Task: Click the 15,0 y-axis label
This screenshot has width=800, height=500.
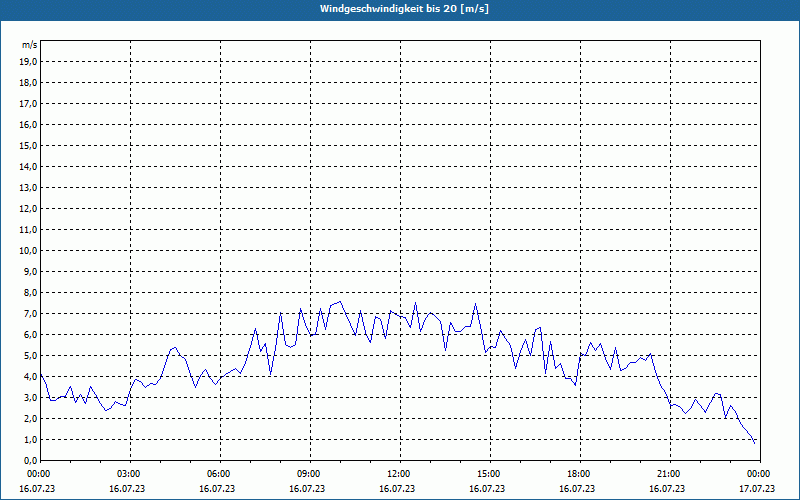Action: (28, 145)
